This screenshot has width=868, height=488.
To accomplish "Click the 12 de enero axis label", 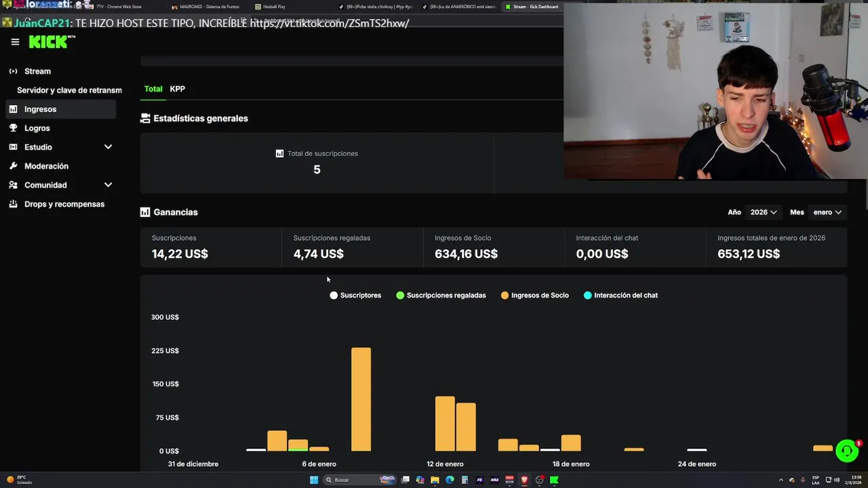I will (x=445, y=464).
